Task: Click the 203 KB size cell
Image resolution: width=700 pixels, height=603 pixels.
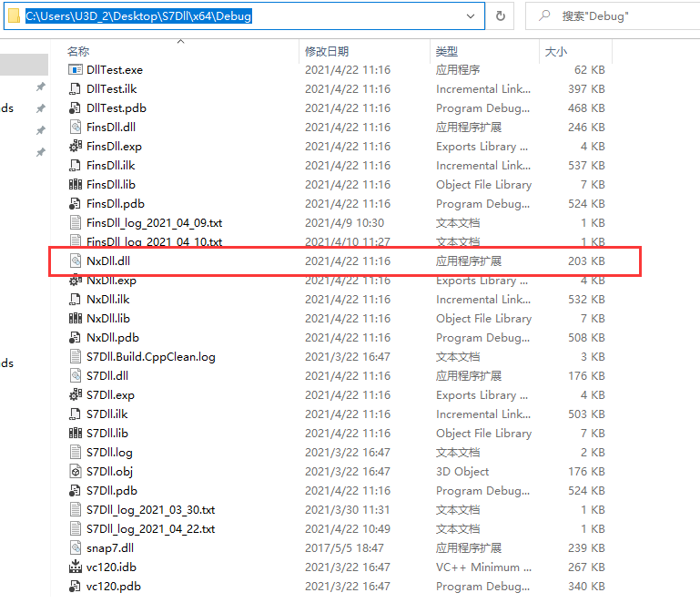Action: [586, 261]
